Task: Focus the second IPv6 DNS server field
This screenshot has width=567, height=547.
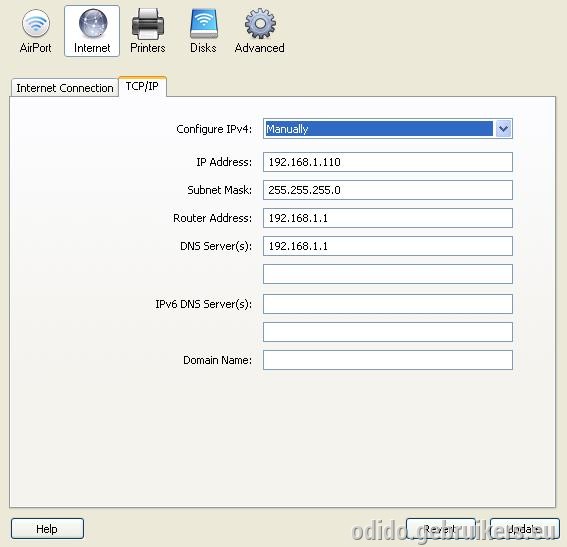Action: click(388, 332)
